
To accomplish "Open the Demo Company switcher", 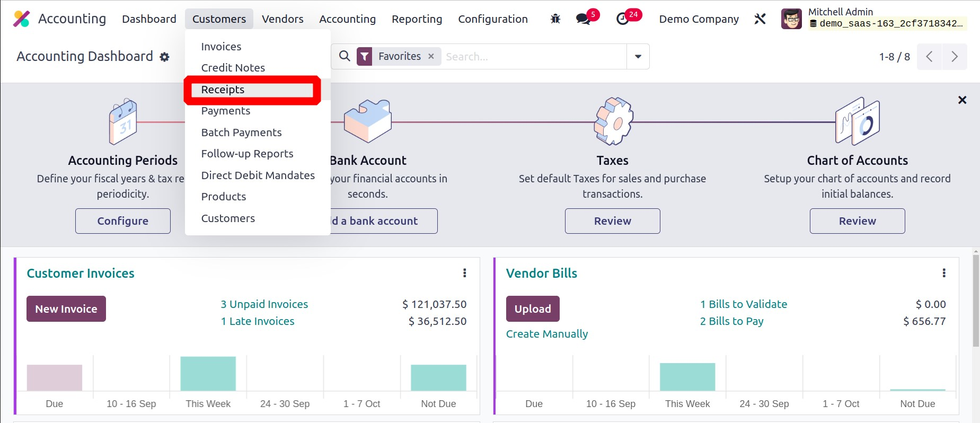I will coord(698,19).
